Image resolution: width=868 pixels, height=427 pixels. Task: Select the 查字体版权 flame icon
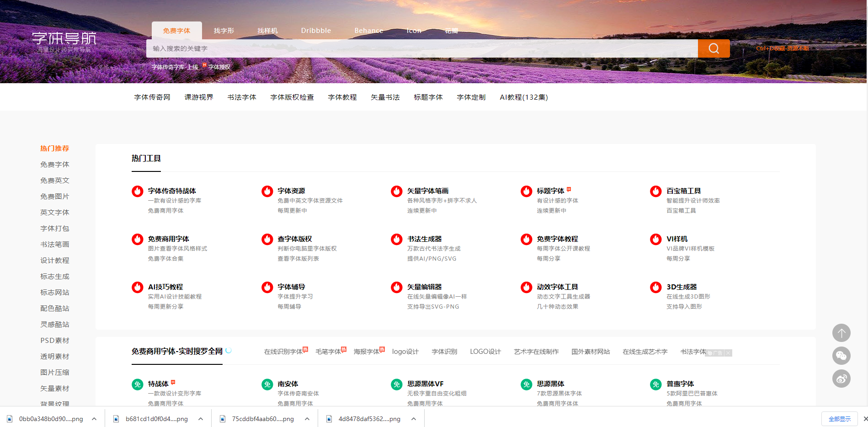pos(267,239)
